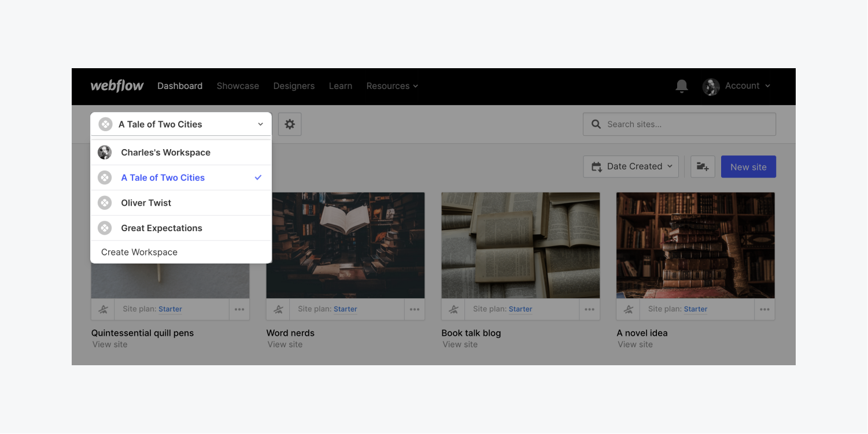This screenshot has width=868, height=434.
Task: Open the Account dropdown
Action: pyautogui.click(x=748, y=86)
